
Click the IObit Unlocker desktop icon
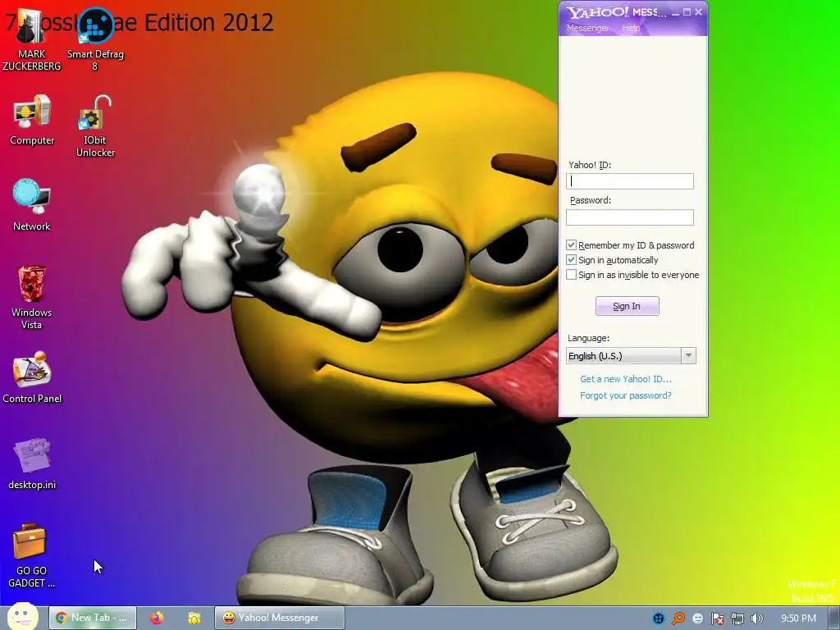[95, 126]
